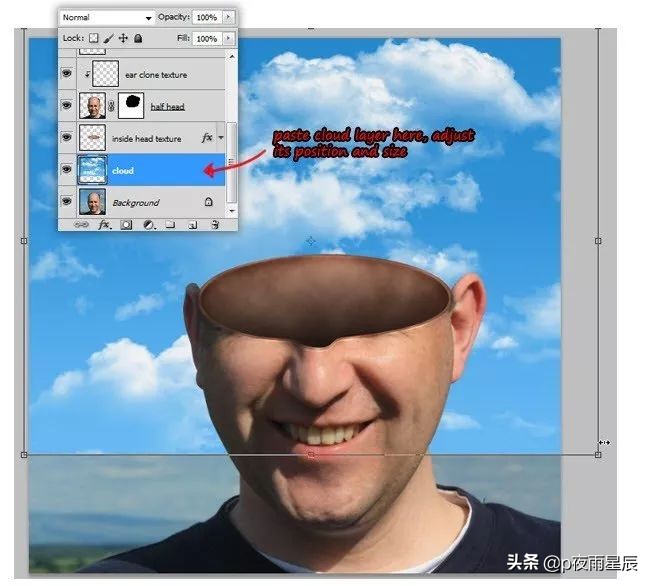Screen dimensions: 652x586
Task: Click the bottom-left transform handle
Action: pos(24,455)
